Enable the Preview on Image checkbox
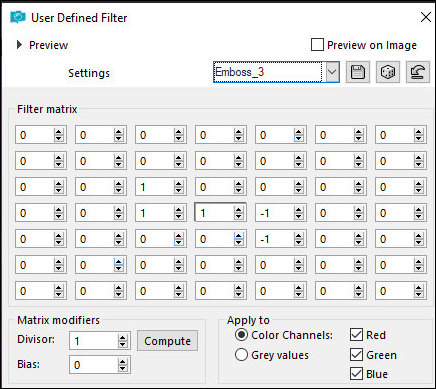 (x=317, y=45)
